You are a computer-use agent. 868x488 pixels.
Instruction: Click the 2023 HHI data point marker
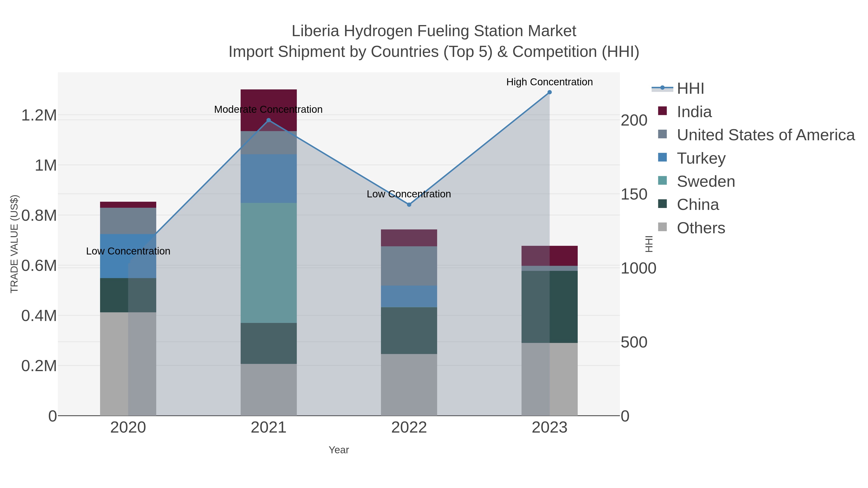pos(549,92)
